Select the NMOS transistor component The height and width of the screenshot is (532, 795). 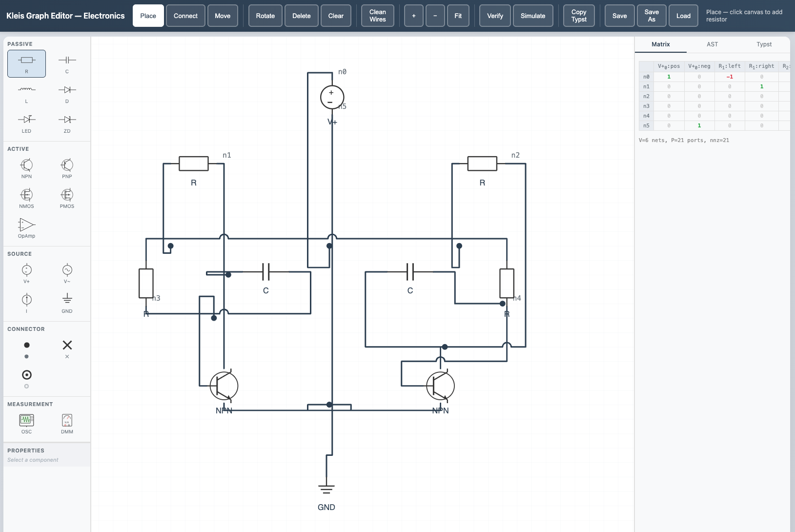click(x=26, y=198)
